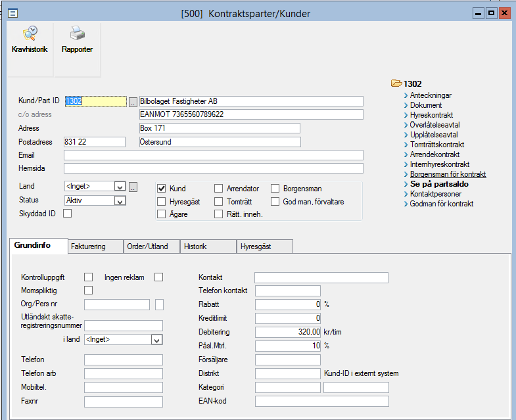Screen dimensions: 516x420
Task: Check the Hyresgäst checkbox
Action: [161, 201]
